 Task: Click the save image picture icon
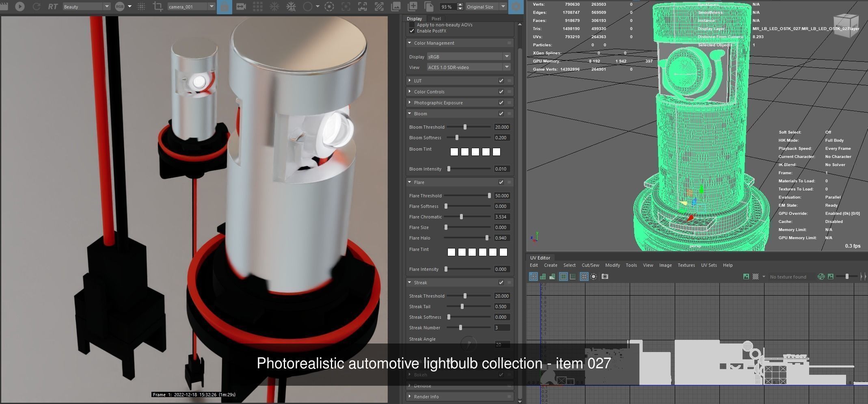coord(395,6)
